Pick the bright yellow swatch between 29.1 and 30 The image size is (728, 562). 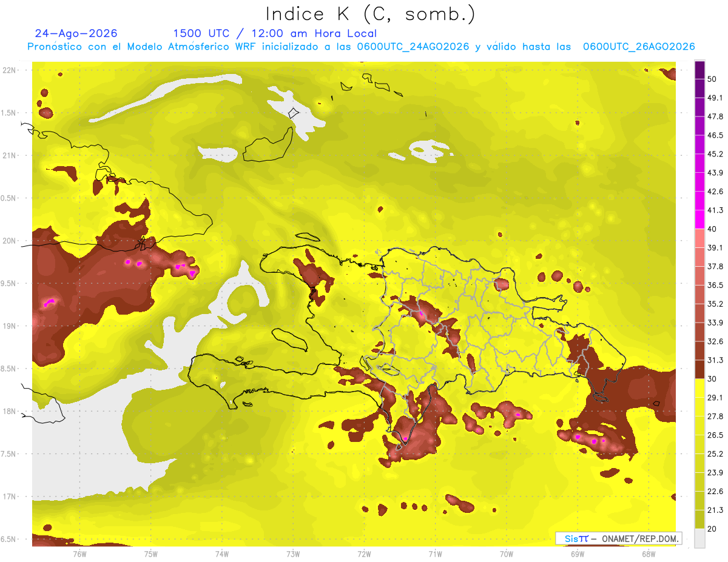tap(699, 388)
